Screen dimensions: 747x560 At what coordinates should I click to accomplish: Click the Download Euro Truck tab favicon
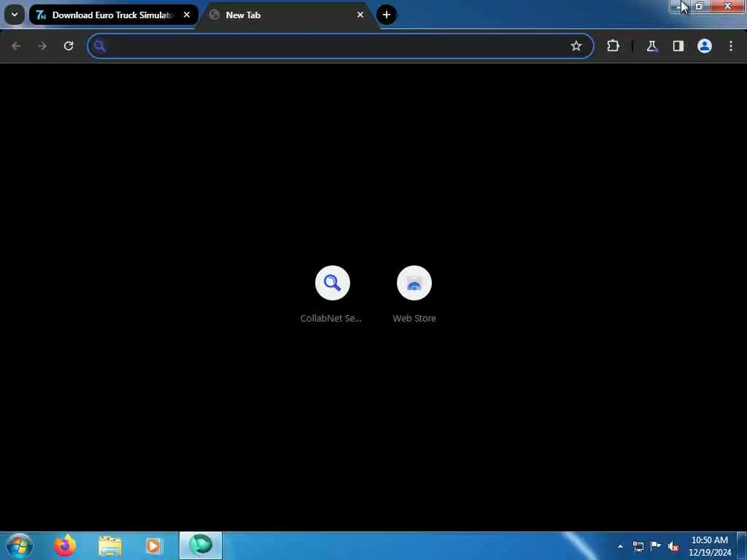pos(41,15)
